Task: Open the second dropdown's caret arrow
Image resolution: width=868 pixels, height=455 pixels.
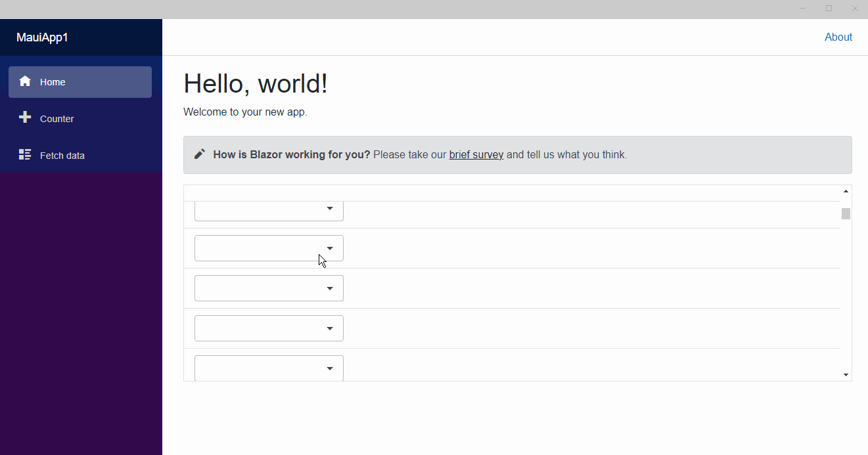Action: click(330, 248)
